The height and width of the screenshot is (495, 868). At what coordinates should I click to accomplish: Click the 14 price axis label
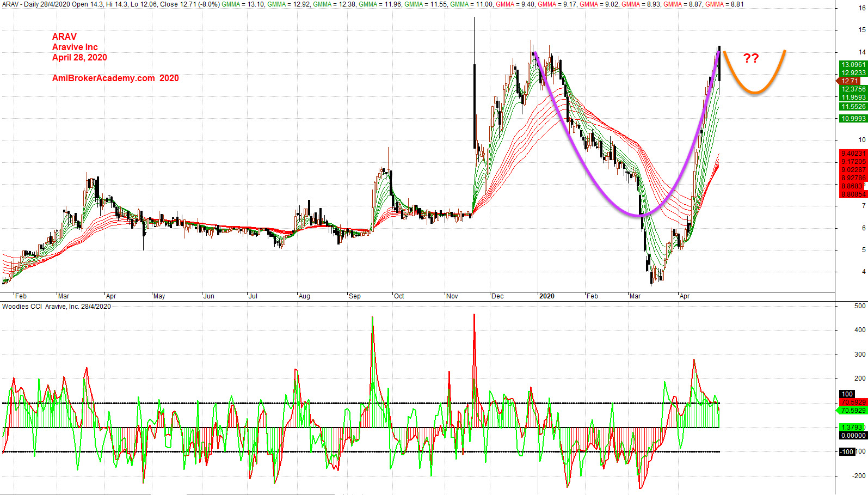point(862,52)
